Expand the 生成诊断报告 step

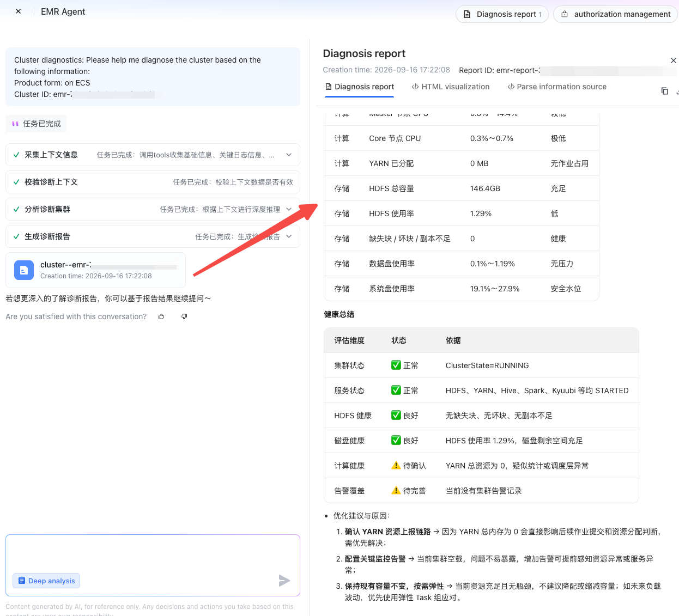(289, 236)
